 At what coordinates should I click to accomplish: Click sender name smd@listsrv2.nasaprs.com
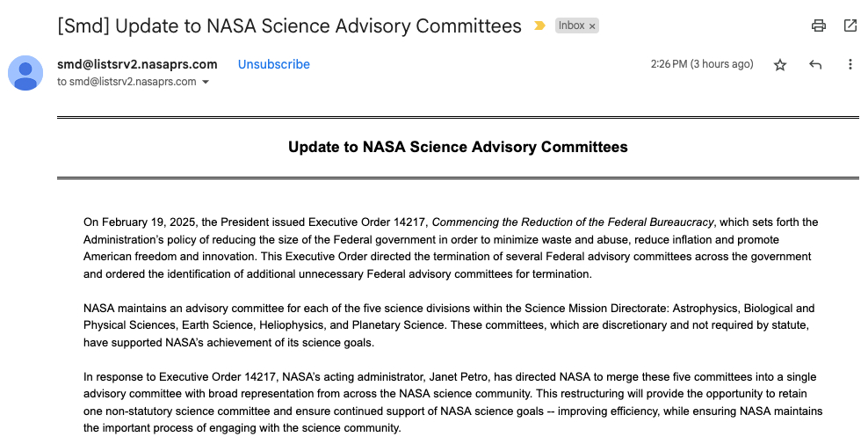coord(136,64)
